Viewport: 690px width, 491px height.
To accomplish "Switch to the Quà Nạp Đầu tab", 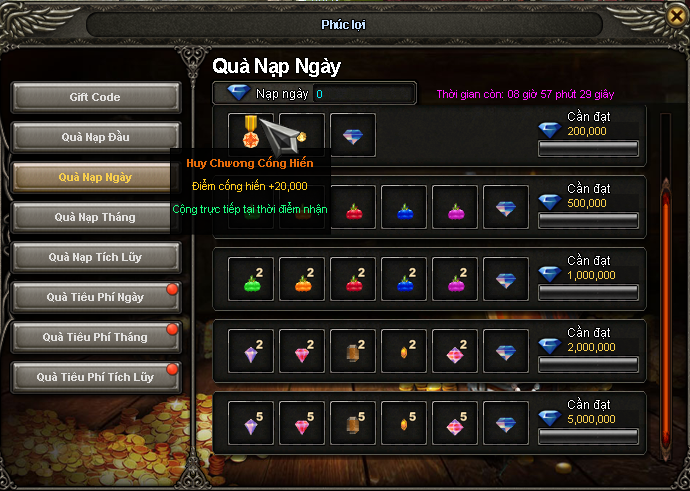I will [95, 137].
